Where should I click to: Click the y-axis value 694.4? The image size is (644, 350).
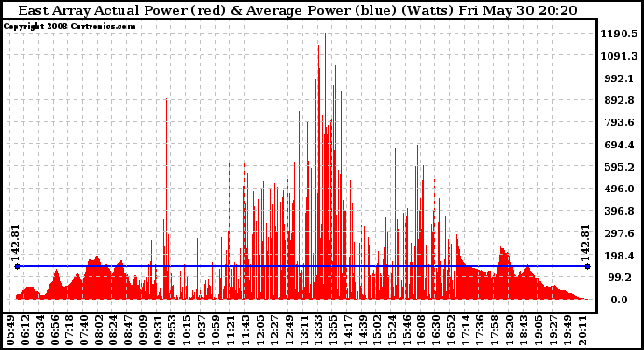tap(619, 145)
